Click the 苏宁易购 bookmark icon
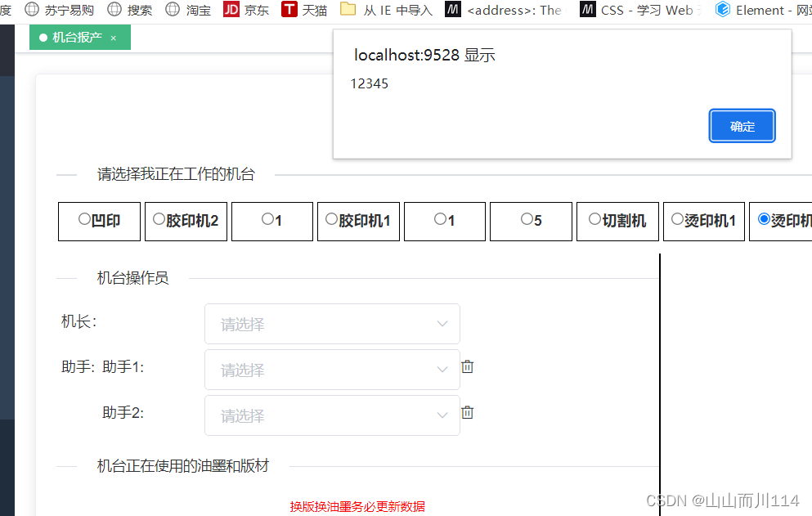The image size is (812, 516). tap(30, 10)
